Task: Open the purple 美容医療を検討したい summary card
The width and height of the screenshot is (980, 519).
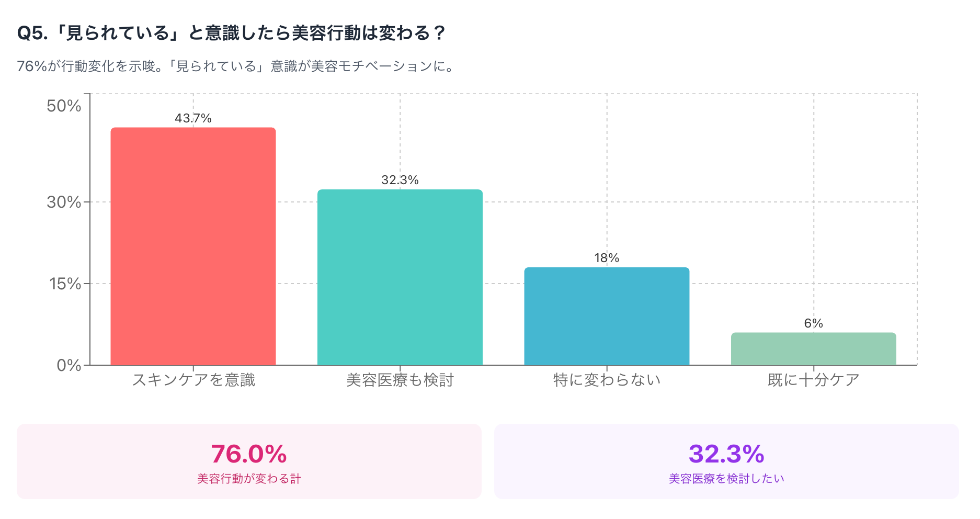Action: click(726, 461)
